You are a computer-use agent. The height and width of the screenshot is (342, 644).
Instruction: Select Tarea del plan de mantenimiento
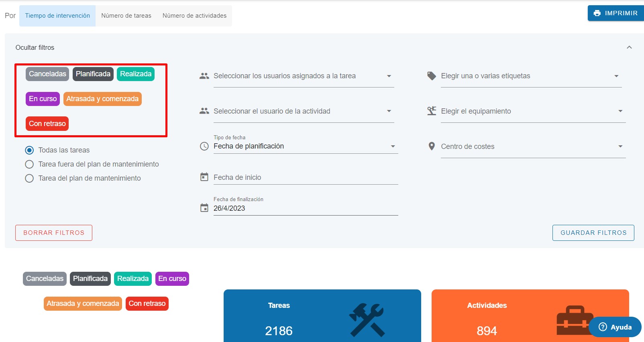click(x=29, y=178)
